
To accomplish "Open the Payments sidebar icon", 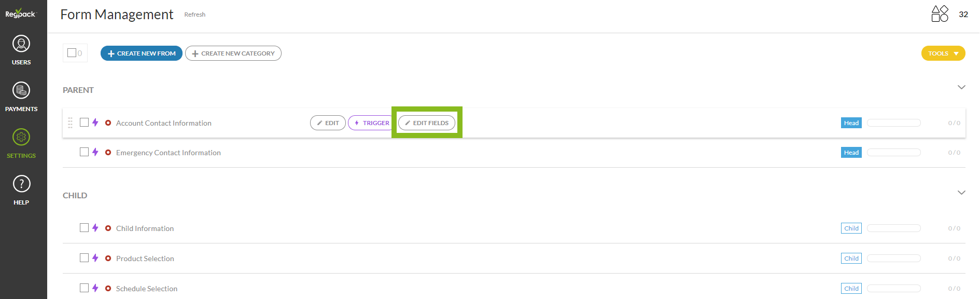I will (x=21, y=91).
